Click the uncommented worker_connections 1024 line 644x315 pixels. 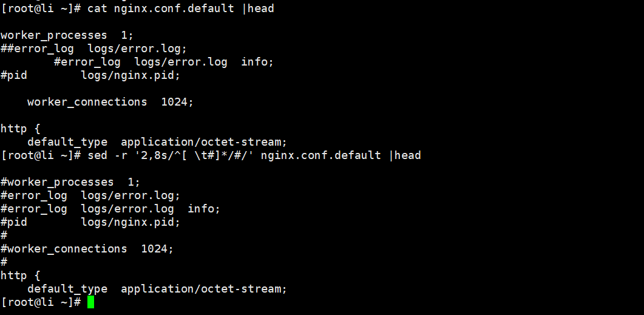[110, 102]
